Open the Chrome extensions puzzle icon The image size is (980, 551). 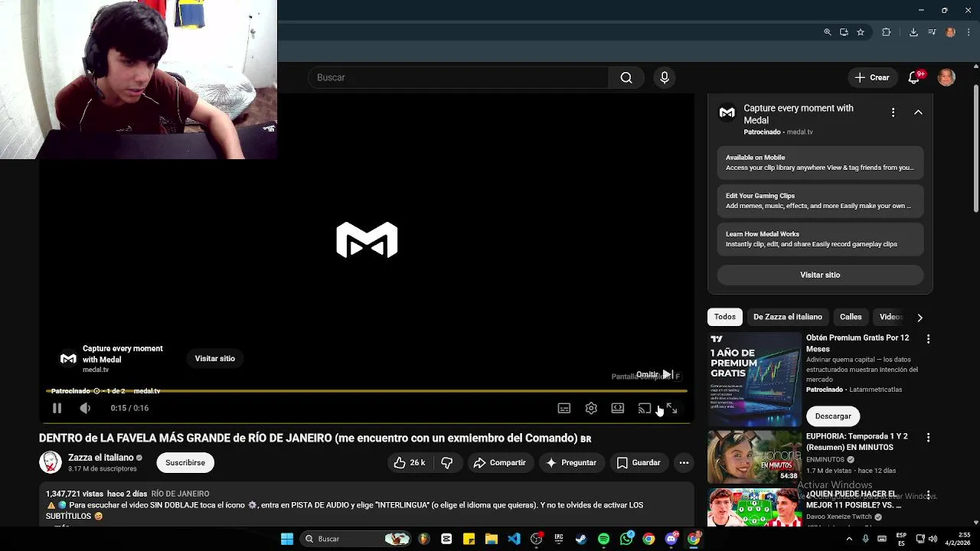point(887,32)
